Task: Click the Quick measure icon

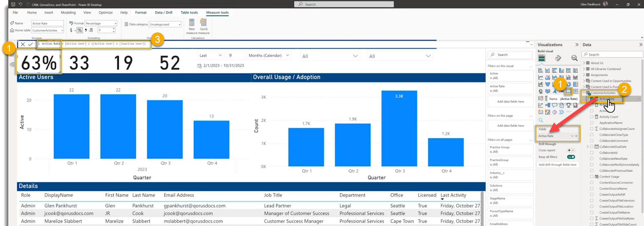Action: 203,23
